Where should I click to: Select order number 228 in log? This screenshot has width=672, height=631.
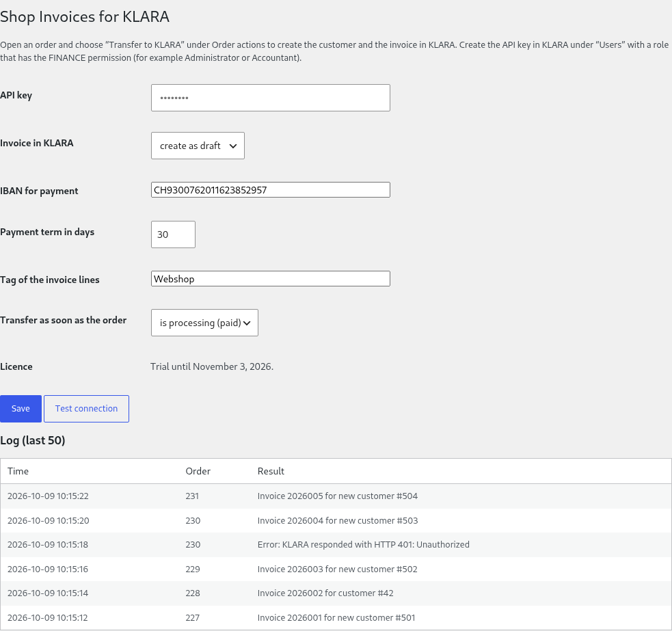[x=193, y=593]
